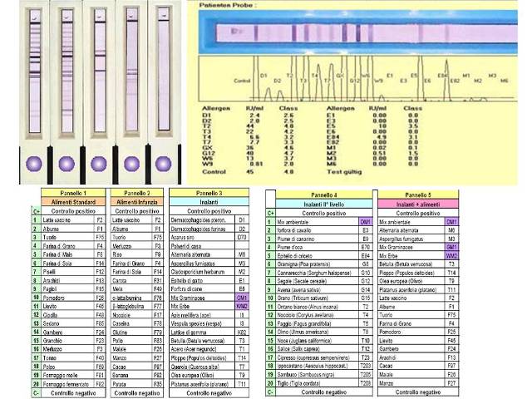Image resolution: width=532 pixels, height=399 pixels.
Task: Click the 'Piume d'oca' row
Action: pyautogui.click(x=324, y=248)
